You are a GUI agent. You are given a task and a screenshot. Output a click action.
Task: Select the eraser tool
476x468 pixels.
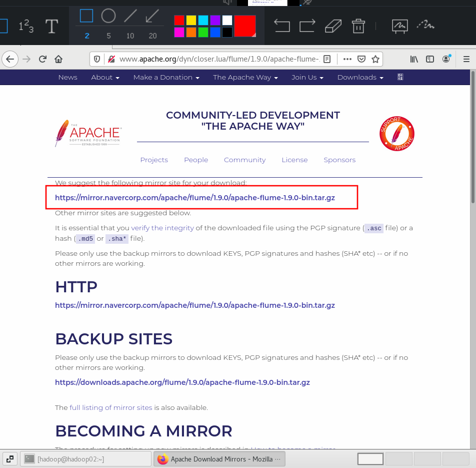point(333,26)
